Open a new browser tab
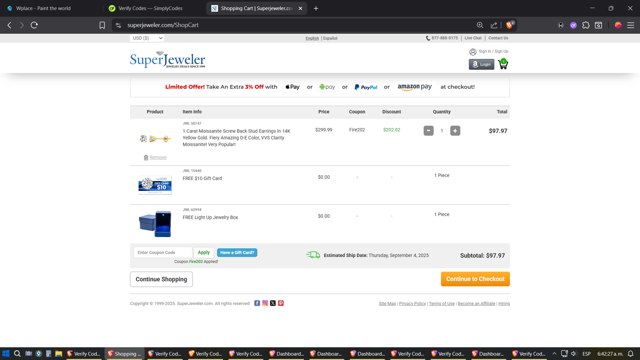This screenshot has height=360, width=640. (x=316, y=8)
